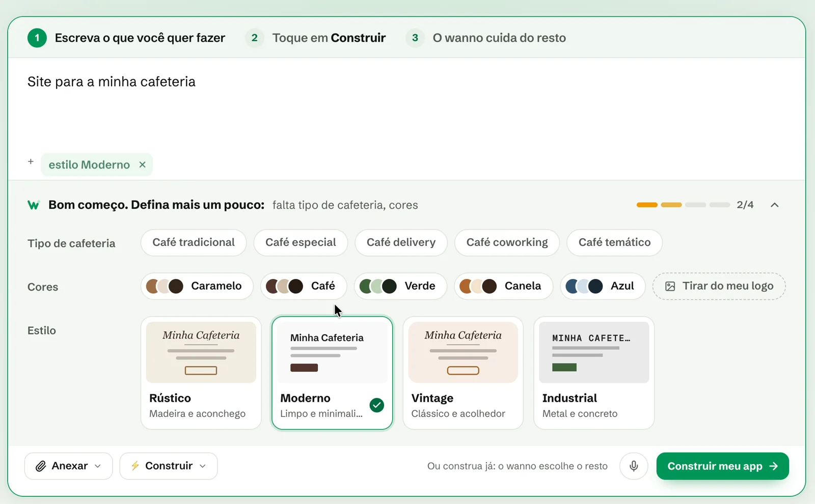Click the 'Bom começo. Defina mais um pouco:' heading
The image size is (815, 504).
point(156,205)
